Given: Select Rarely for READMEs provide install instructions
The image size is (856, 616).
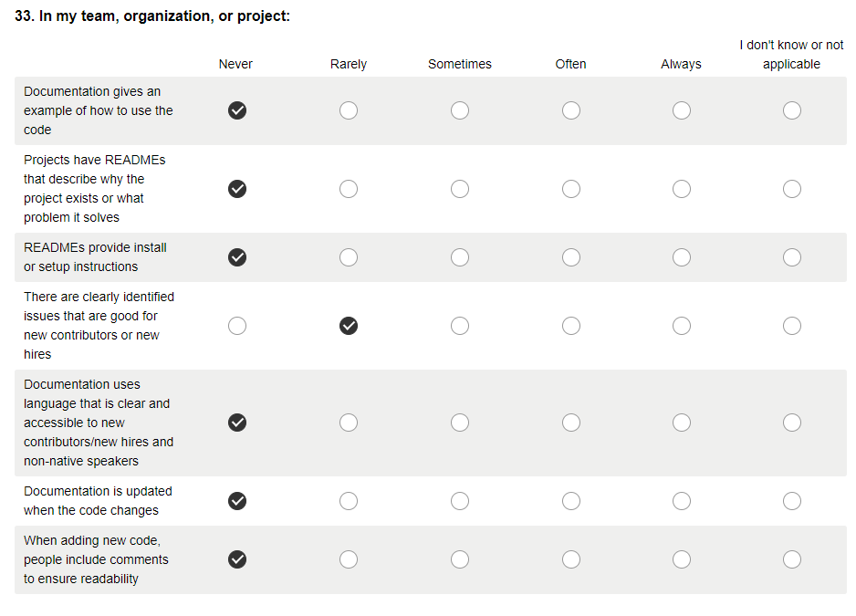Looking at the screenshot, I should 349,257.
